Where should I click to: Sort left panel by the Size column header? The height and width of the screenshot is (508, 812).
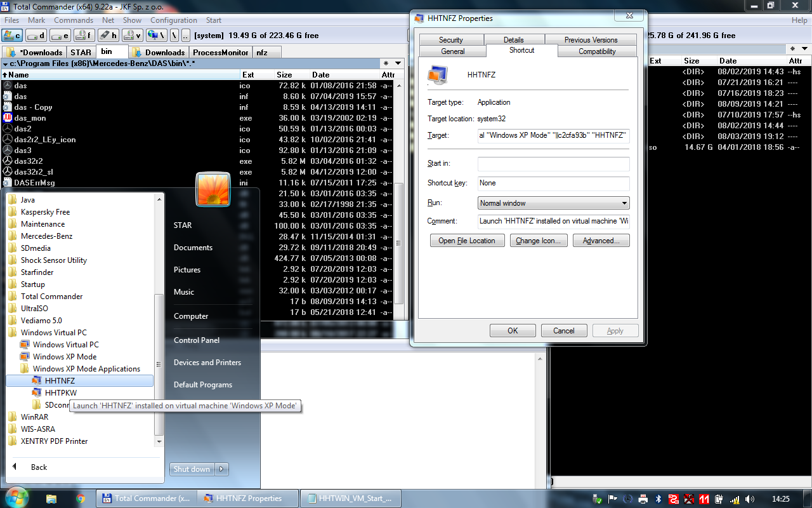(292, 75)
